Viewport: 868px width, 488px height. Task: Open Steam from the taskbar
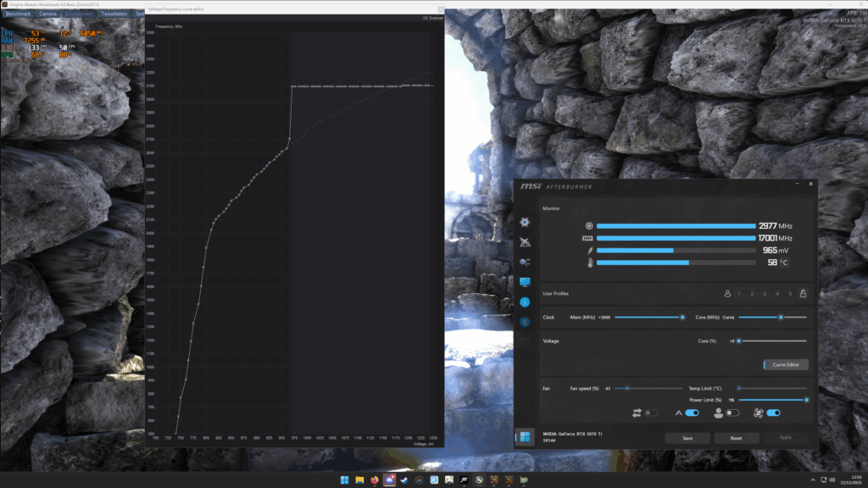(x=404, y=480)
